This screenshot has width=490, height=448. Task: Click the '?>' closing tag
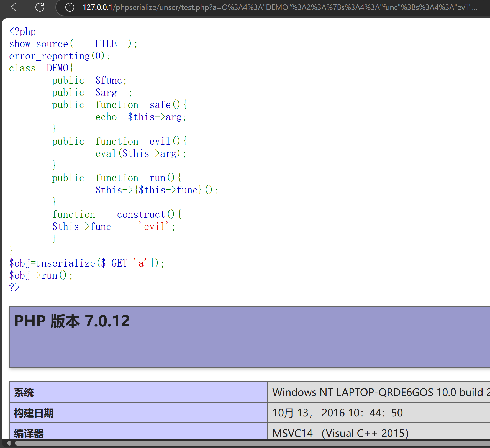coord(14,287)
